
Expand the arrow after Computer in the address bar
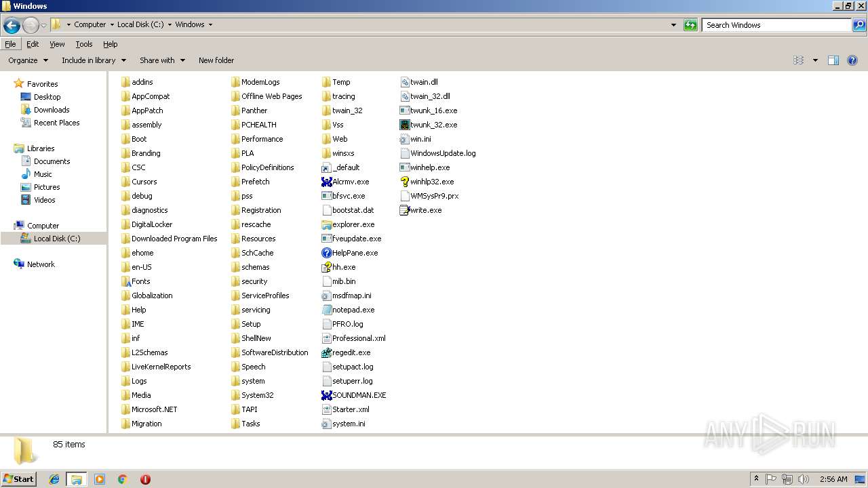coord(111,25)
